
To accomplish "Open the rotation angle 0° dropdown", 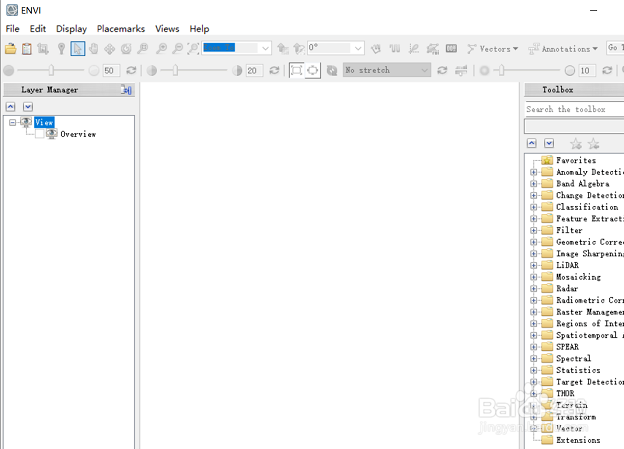I will point(336,48).
